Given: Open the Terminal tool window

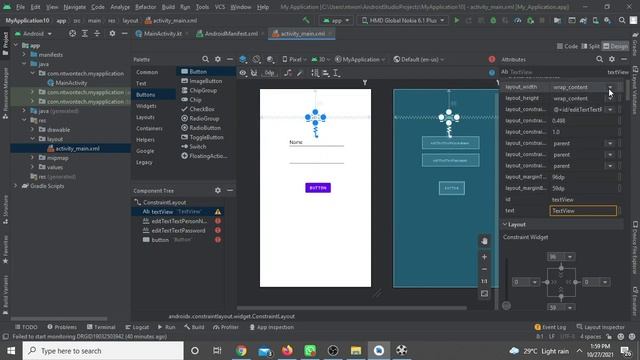Looking at the screenshot, I should tap(101, 327).
